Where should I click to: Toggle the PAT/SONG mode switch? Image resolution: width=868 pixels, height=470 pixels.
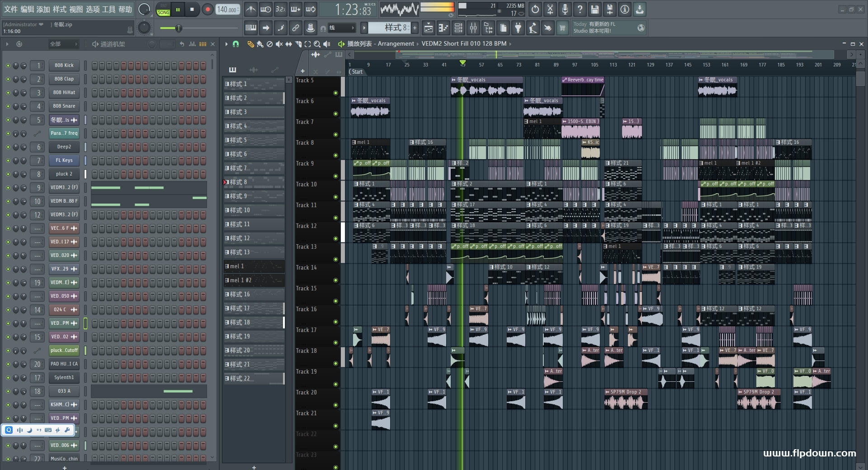click(x=163, y=10)
